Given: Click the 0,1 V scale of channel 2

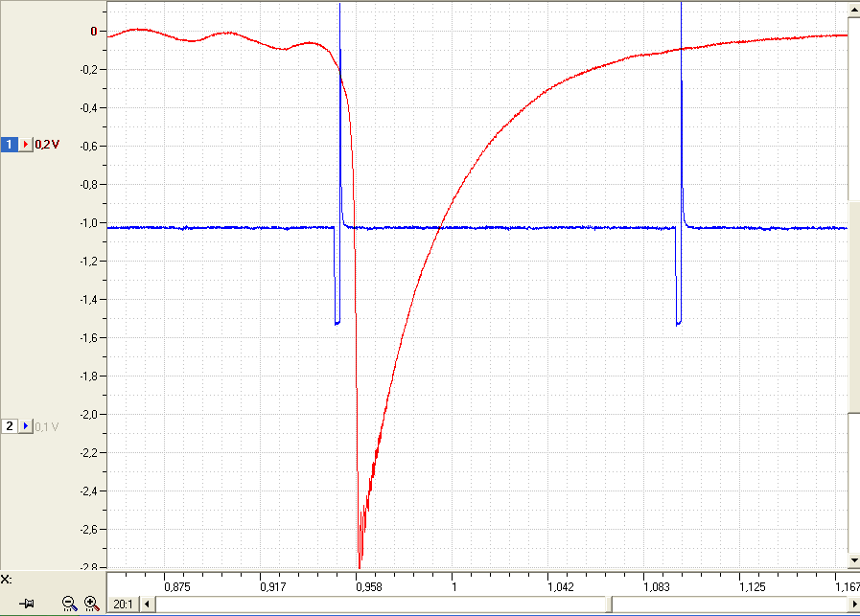Looking at the screenshot, I should point(47,426).
